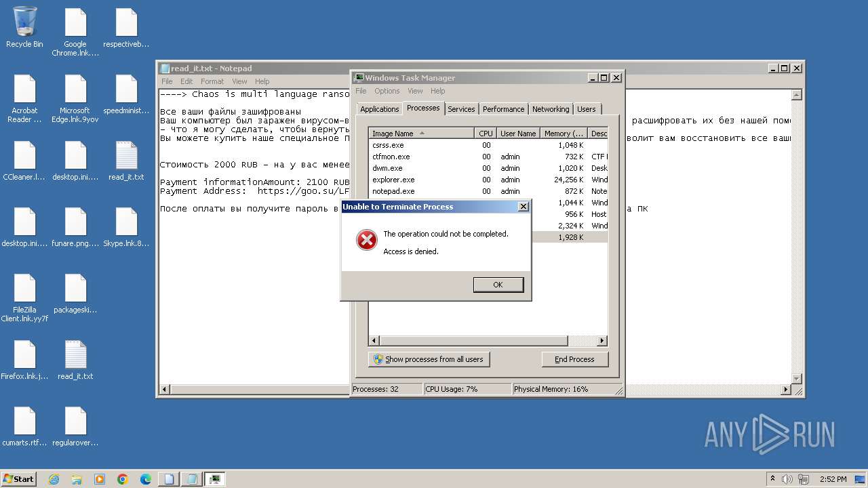
Task: Select the regularover... desktop file
Action: point(75,426)
